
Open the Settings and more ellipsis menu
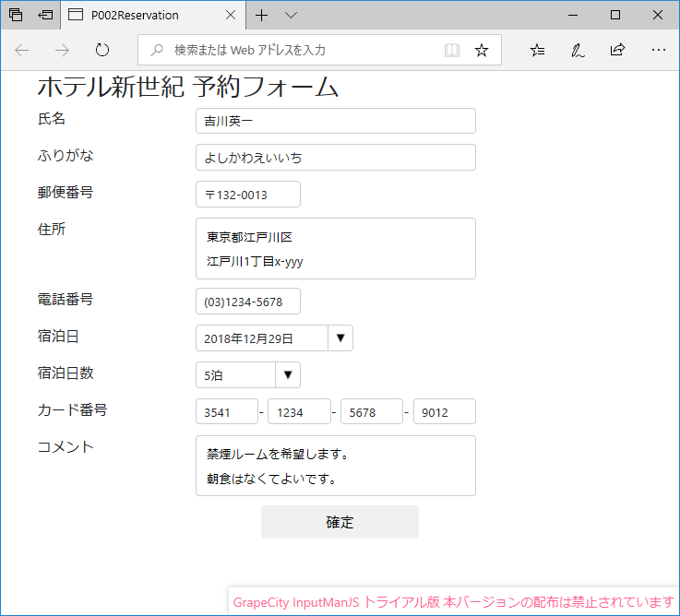click(x=658, y=50)
